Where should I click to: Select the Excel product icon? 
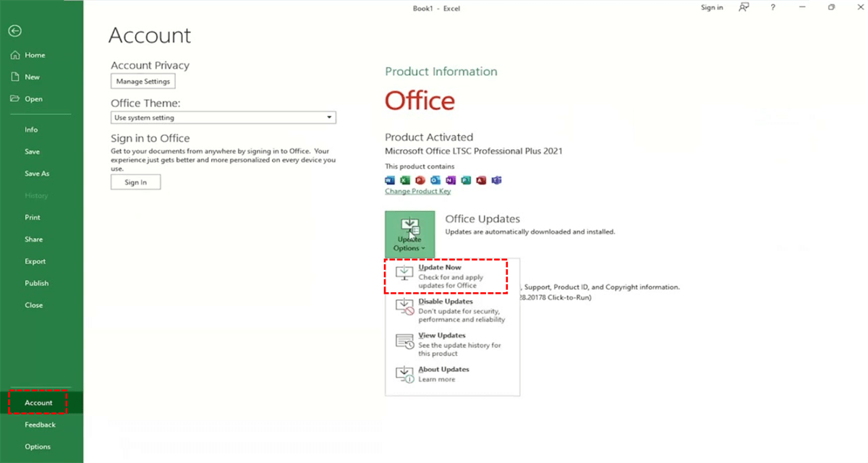point(405,180)
